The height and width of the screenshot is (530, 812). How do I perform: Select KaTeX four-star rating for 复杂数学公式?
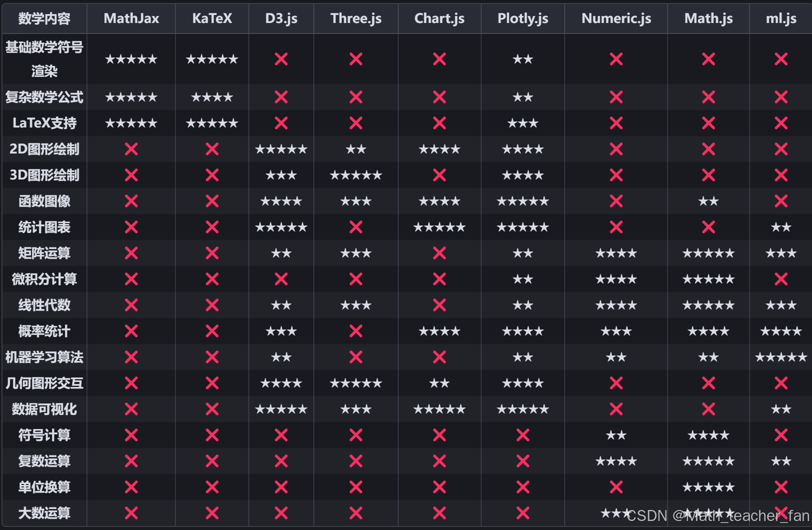pos(212,97)
